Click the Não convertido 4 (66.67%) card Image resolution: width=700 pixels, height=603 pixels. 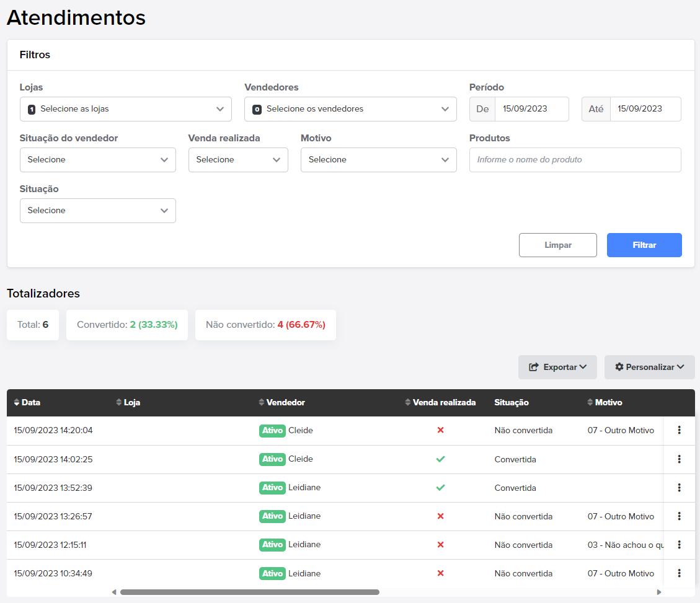[x=265, y=325]
